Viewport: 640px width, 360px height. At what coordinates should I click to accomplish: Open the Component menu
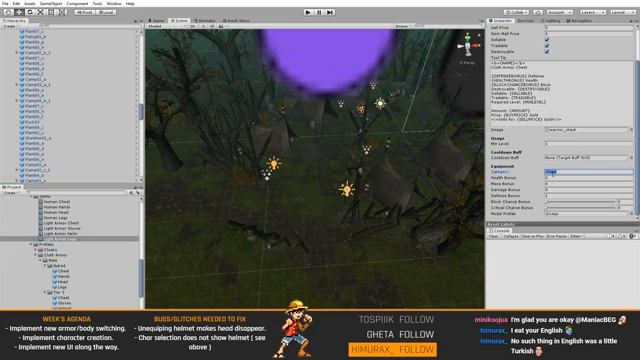[77, 3]
